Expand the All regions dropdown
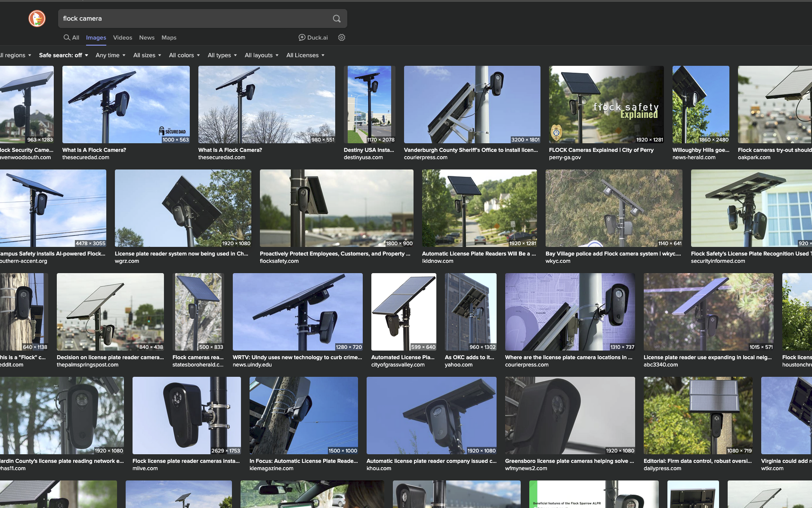The height and width of the screenshot is (508, 812). pos(15,55)
